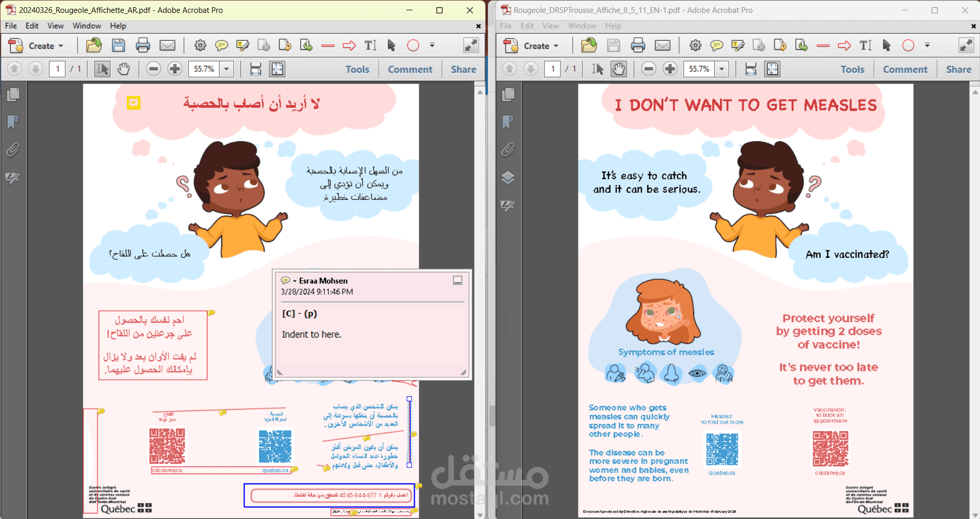Open Signatures panel in left window

[13, 178]
